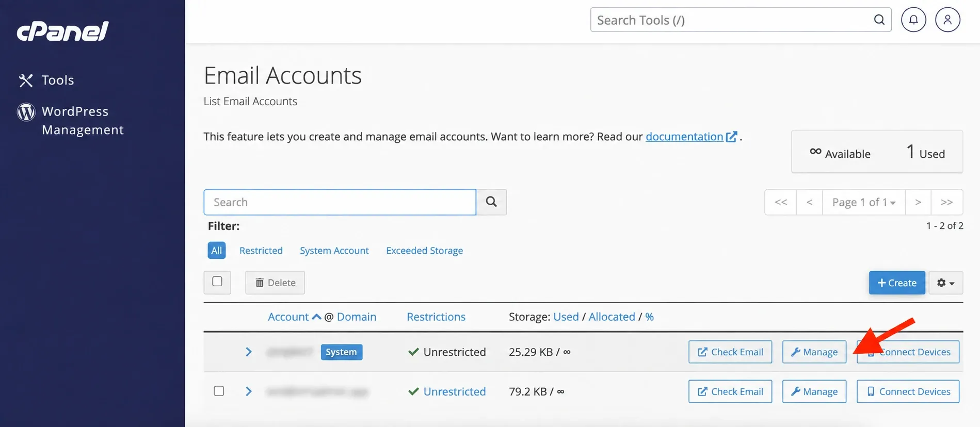The height and width of the screenshot is (427, 980).
Task: Focus the Search Tools field
Action: 741,20
